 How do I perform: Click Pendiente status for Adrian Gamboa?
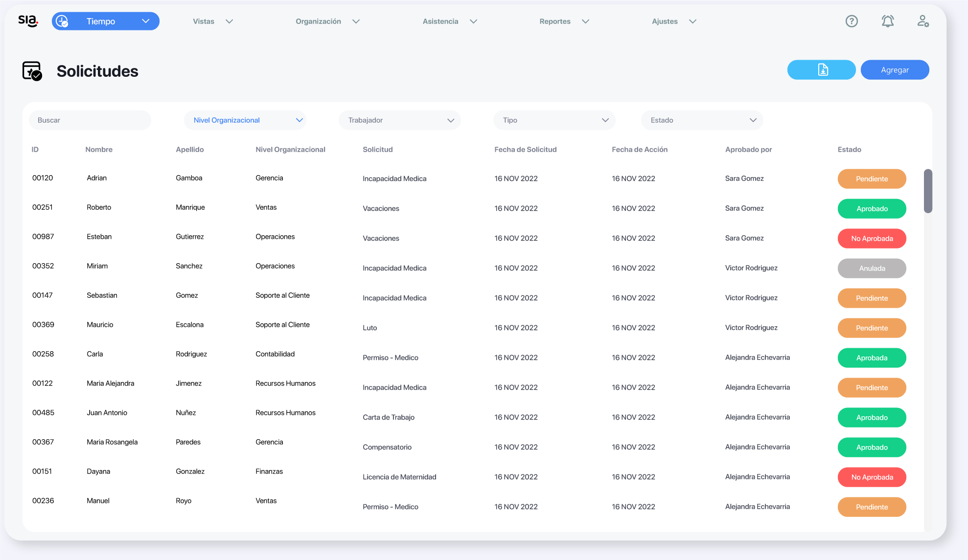coord(872,179)
